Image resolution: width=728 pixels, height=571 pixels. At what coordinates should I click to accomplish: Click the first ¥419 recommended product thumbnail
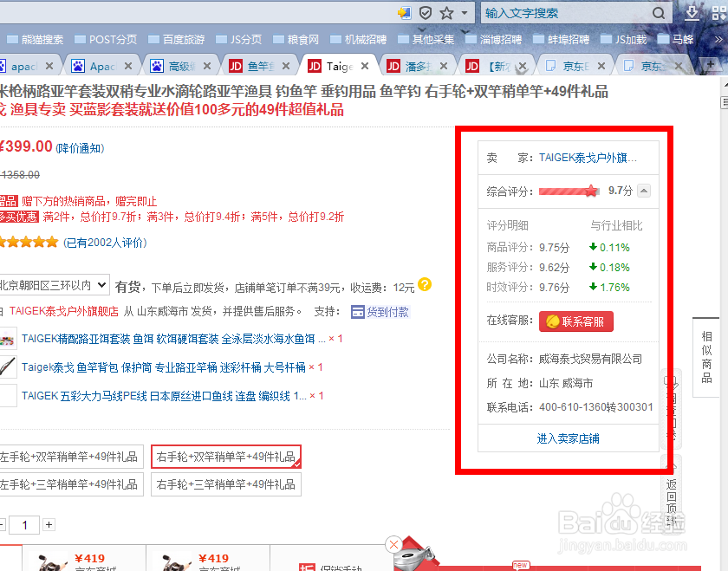[x=49, y=562]
